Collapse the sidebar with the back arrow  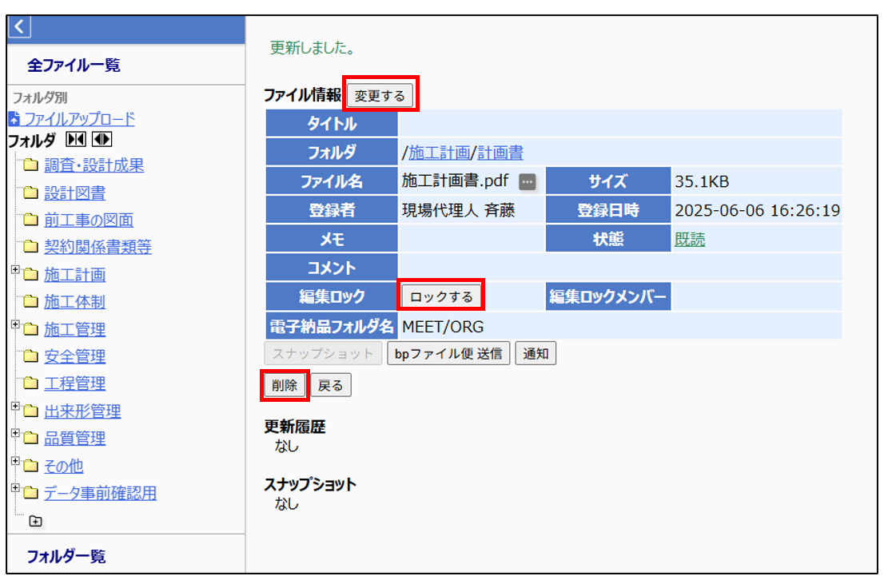point(20,27)
